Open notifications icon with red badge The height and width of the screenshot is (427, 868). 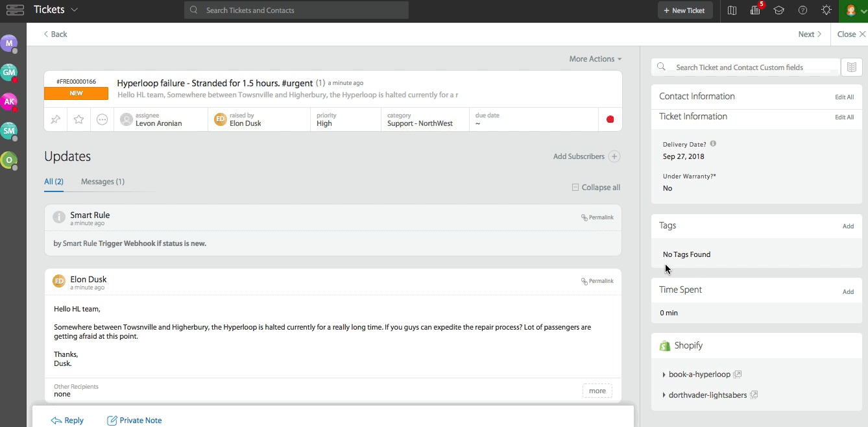[756, 10]
